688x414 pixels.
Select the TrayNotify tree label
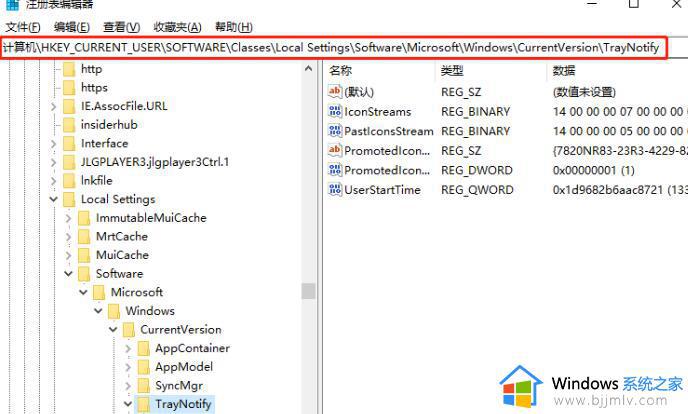[183, 404]
